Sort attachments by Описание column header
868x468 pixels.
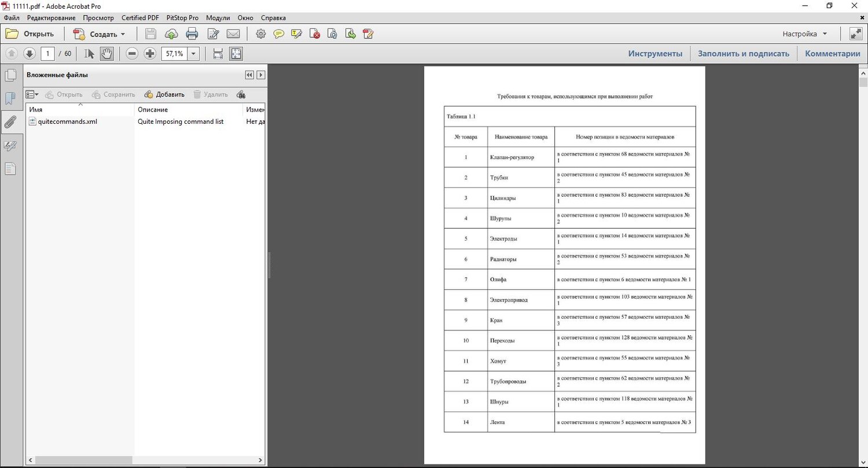click(189, 109)
